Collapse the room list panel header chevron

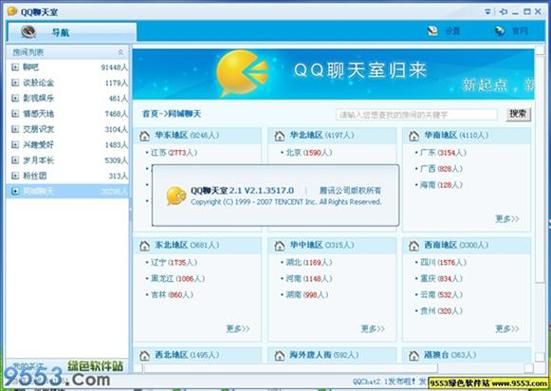coord(121,52)
